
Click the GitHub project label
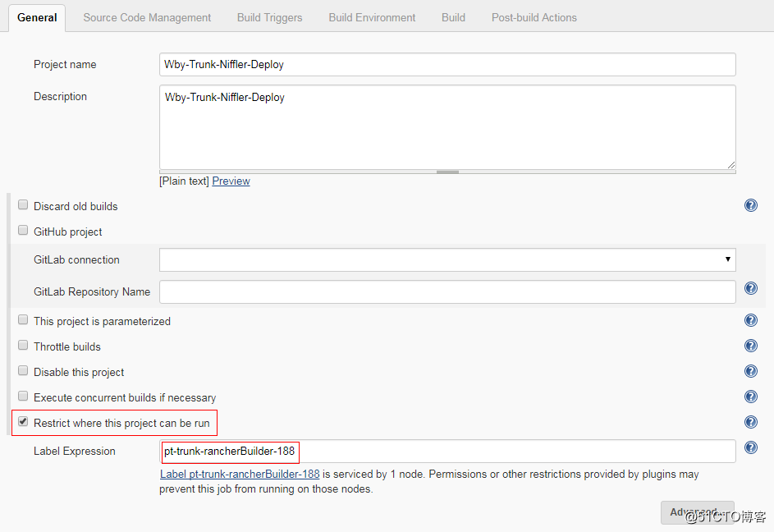click(67, 232)
